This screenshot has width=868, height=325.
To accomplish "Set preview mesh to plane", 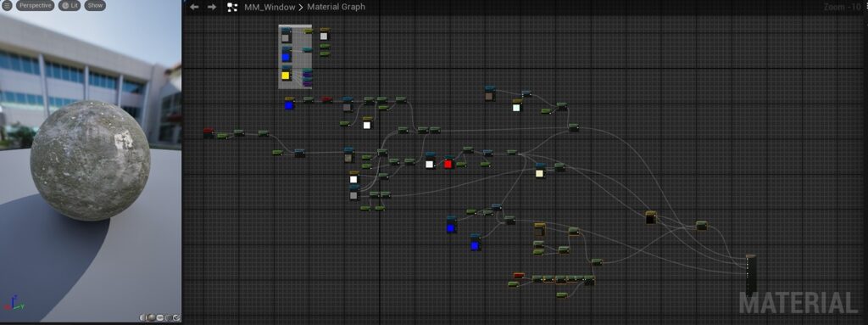I will tap(160, 318).
